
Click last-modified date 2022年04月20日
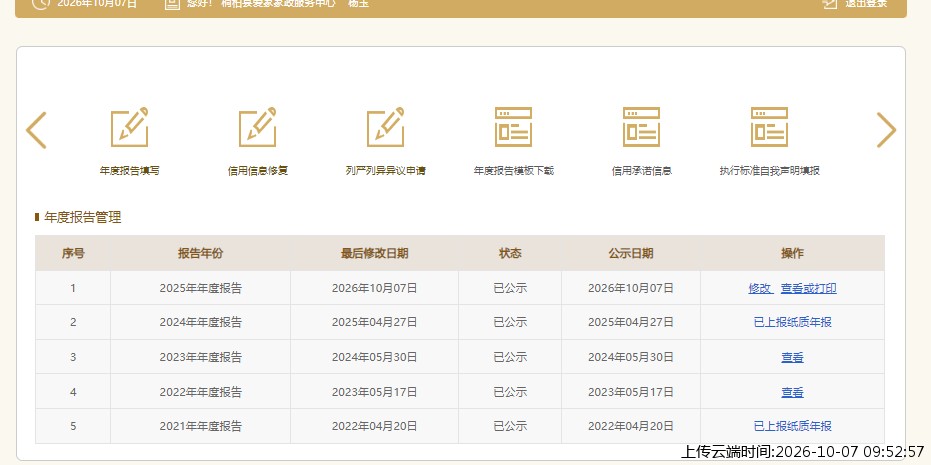click(x=375, y=426)
